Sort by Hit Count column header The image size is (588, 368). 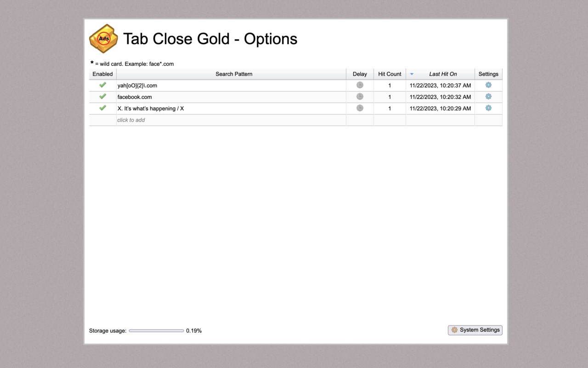[x=390, y=74]
